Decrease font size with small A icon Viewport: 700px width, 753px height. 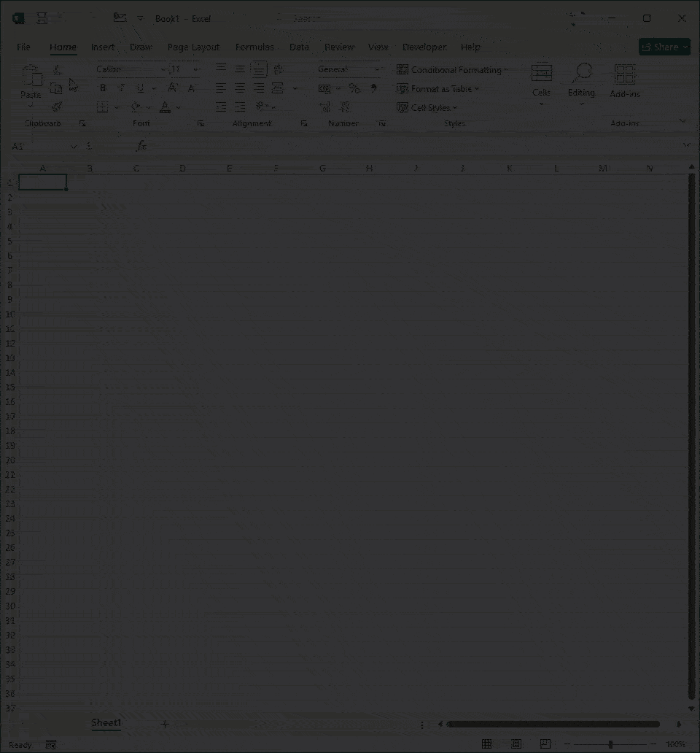[192, 88]
